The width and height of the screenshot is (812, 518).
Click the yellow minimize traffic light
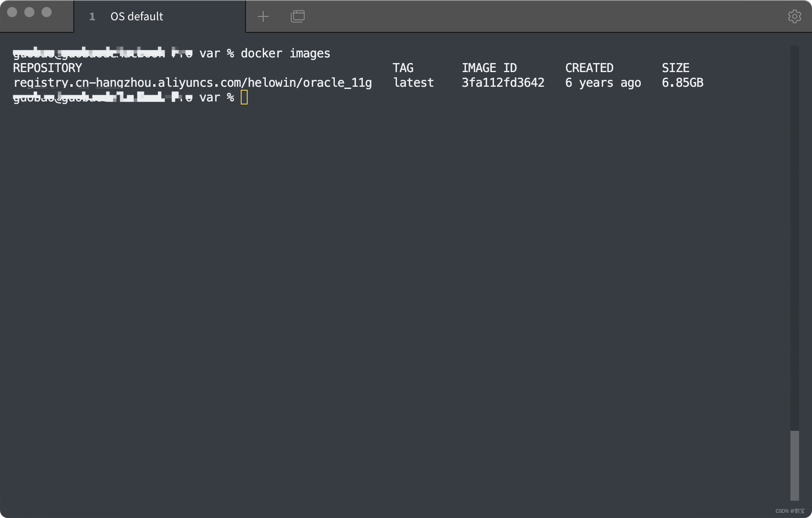coord(29,13)
